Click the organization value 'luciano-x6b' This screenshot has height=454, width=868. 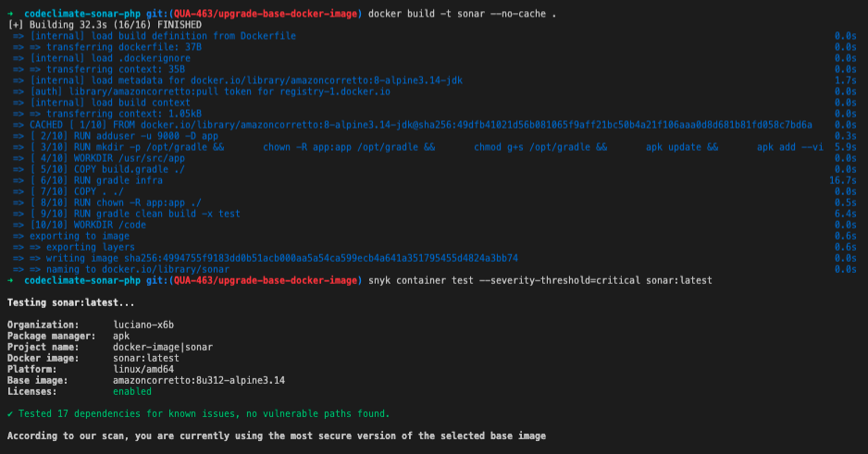143,325
